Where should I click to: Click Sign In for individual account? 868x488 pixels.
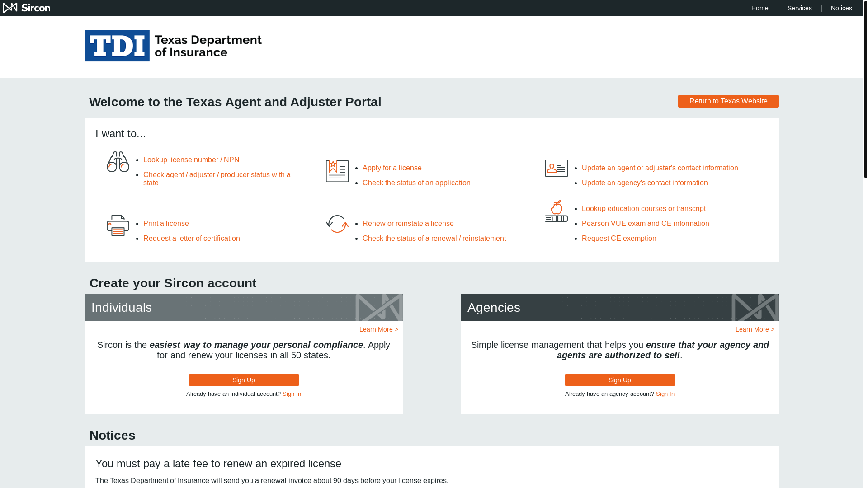[x=292, y=394]
